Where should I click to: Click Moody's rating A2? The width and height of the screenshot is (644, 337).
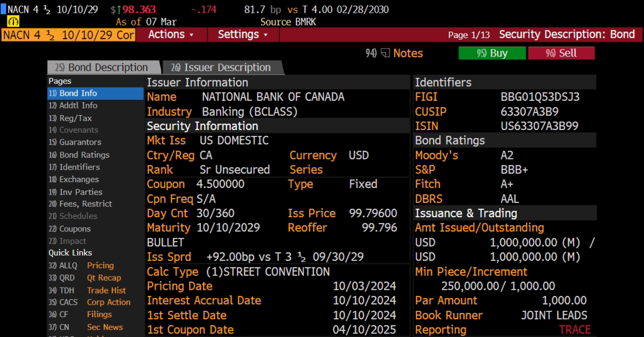tap(507, 155)
